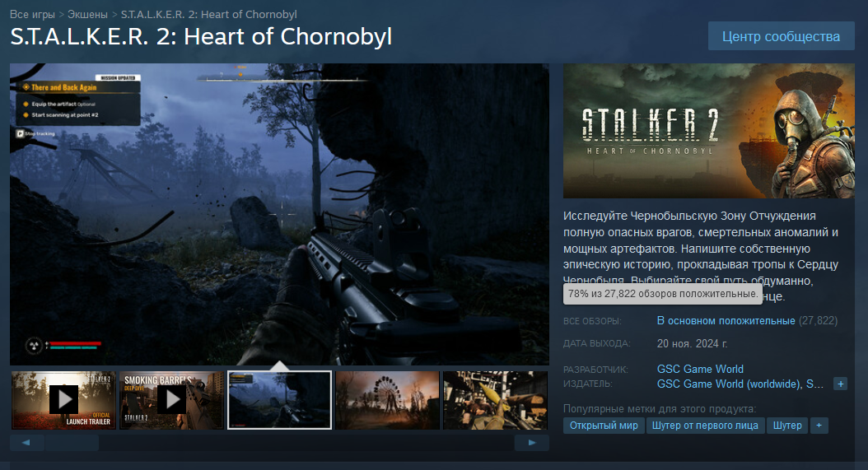
Task: Open the Шутер от первого лица tag
Action: [x=705, y=426]
